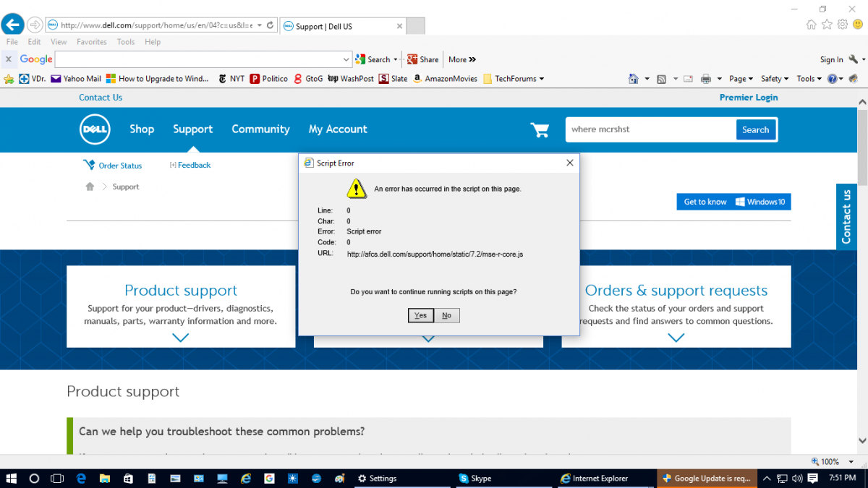Open the Google Search button dropdown arrow
868x488 pixels.
coord(396,59)
